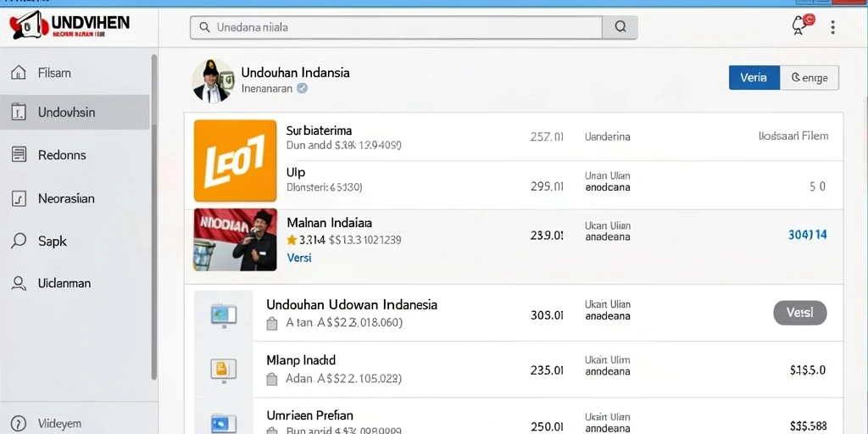Click the Sapk search icon
The width and height of the screenshot is (868, 434).
click(x=19, y=241)
